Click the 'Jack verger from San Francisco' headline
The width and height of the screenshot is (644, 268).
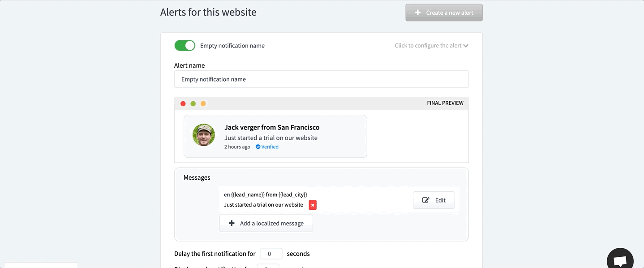[272, 127]
